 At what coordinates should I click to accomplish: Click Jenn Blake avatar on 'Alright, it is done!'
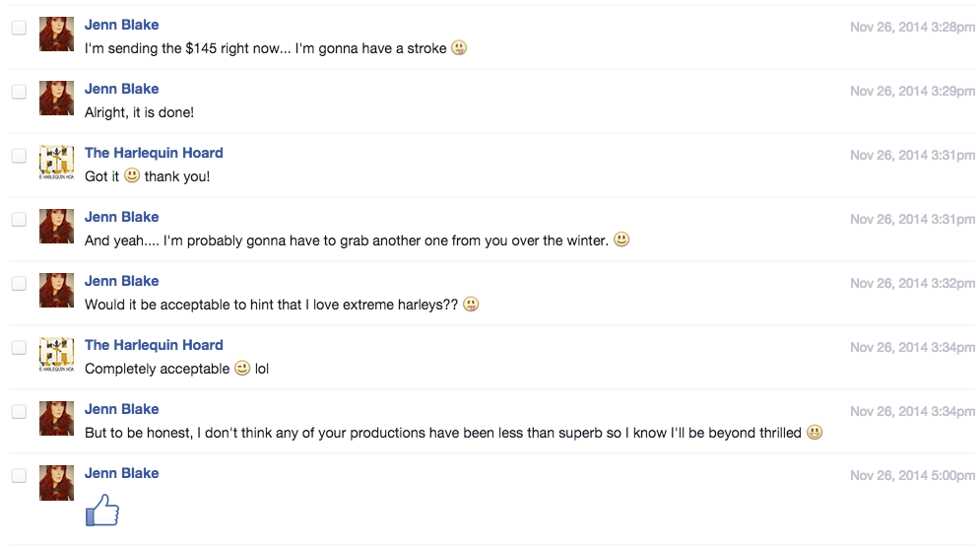(56, 99)
